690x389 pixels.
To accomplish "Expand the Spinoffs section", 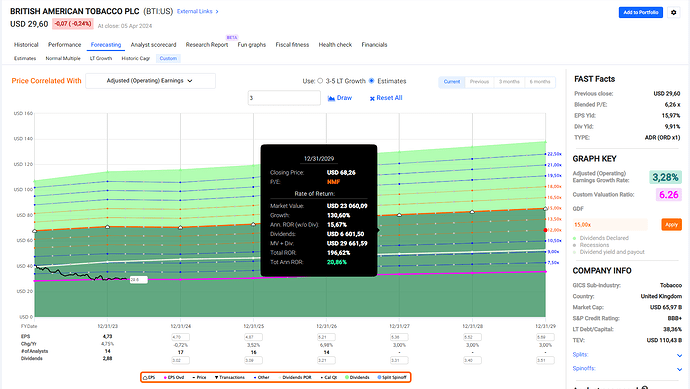I will point(679,369).
